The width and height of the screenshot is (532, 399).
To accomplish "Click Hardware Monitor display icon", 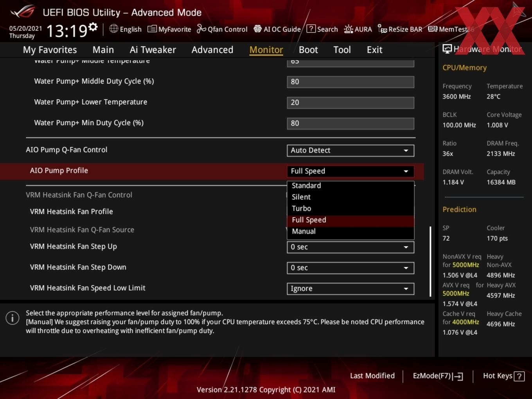I will pos(447,49).
